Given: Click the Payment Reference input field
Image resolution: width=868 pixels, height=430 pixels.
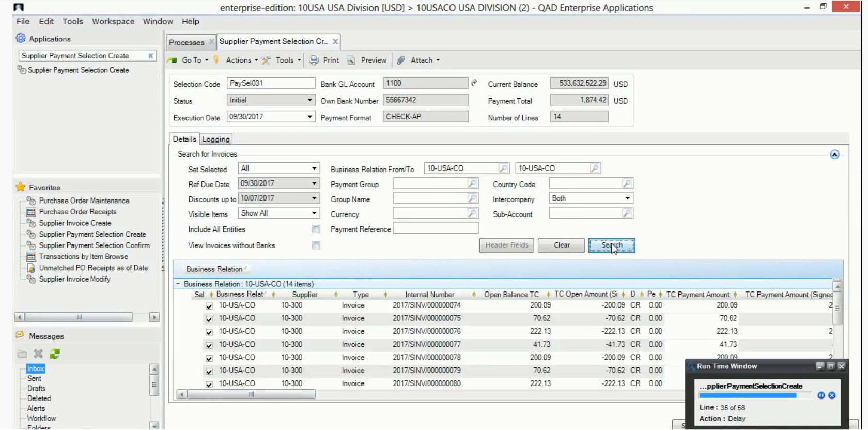Looking at the screenshot, I should click(x=436, y=228).
